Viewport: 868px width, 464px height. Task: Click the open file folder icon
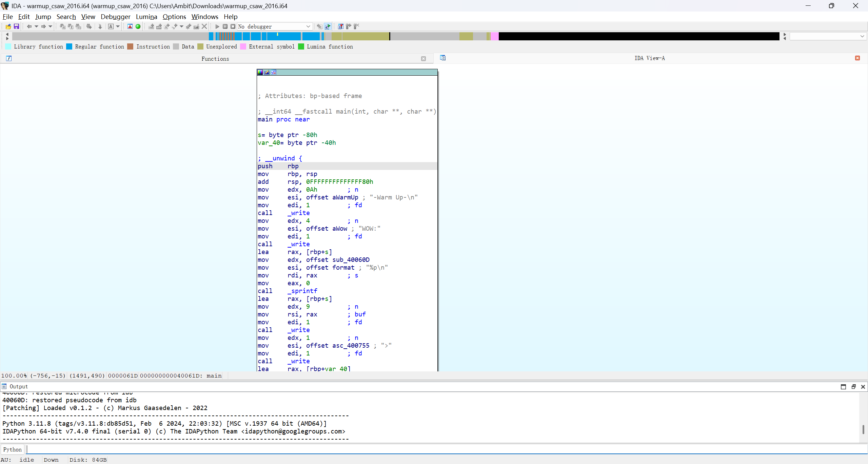point(8,26)
